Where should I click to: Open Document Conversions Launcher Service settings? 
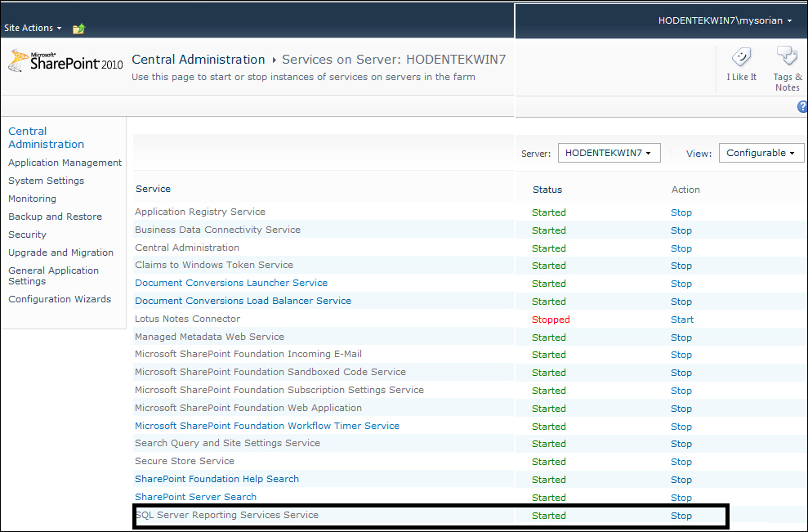pyautogui.click(x=230, y=283)
